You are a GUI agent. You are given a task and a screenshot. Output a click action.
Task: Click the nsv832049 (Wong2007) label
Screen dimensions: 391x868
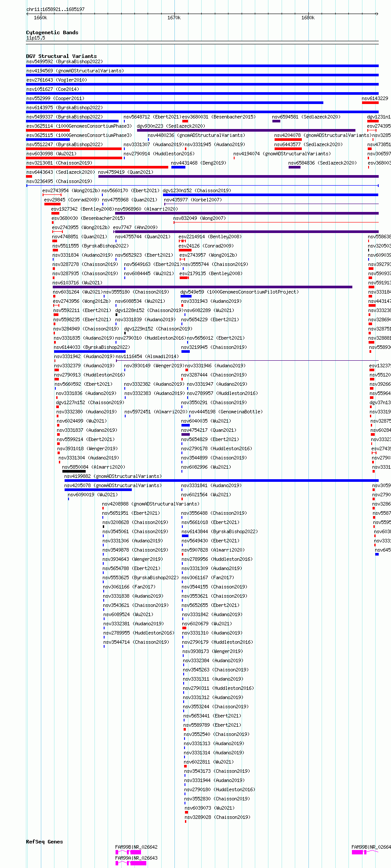(x=199, y=218)
